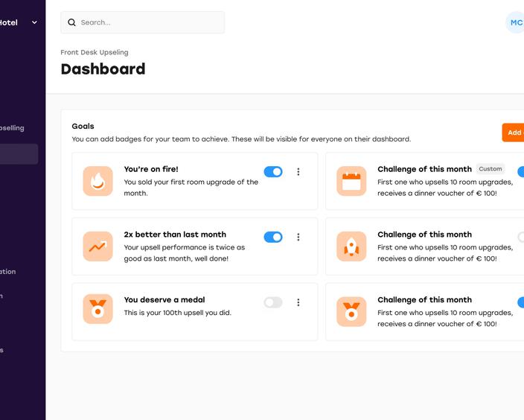This screenshot has width=524, height=420.
Task: Disable the You're on fire goal toggle
Action: pos(273,172)
